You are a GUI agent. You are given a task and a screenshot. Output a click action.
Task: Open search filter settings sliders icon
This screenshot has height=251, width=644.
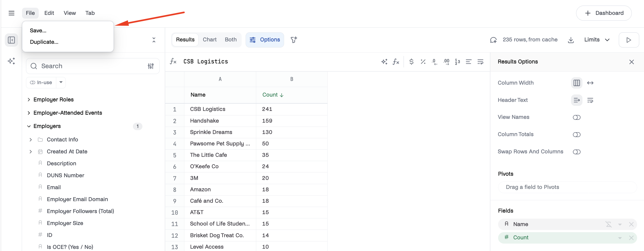(x=151, y=66)
